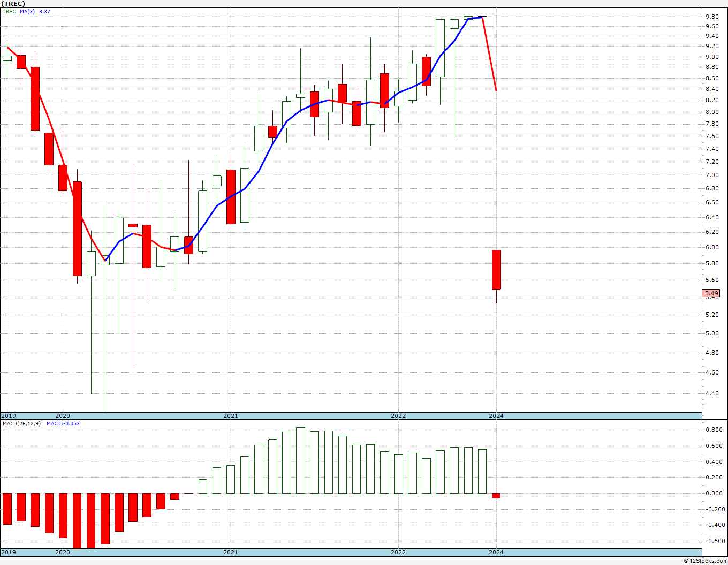The height and width of the screenshot is (565, 728).
Task: Click 2019 on the price chart time axis
Action: [x=8, y=416]
